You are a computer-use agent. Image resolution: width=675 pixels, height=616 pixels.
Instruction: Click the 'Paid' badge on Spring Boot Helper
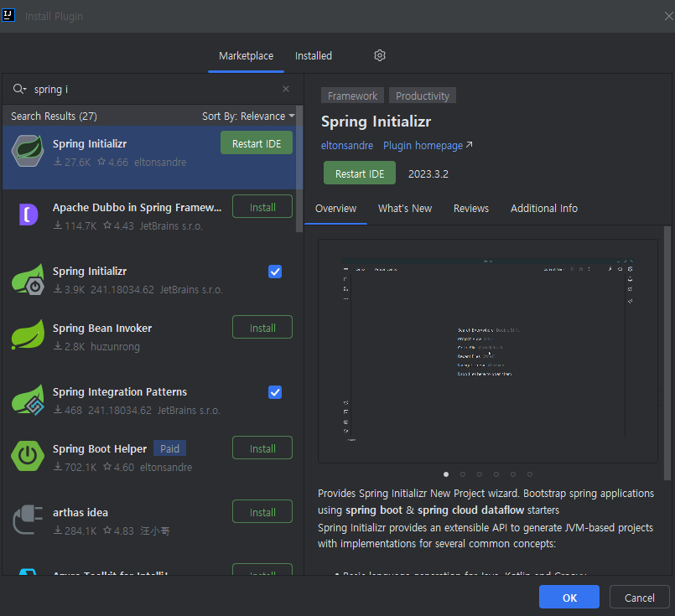[169, 448]
